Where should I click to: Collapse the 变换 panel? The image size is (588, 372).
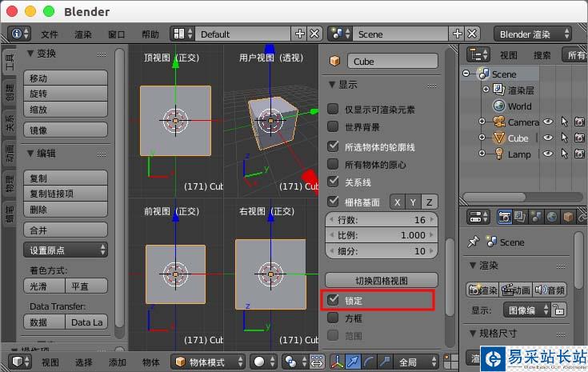click(x=30, y=54)
